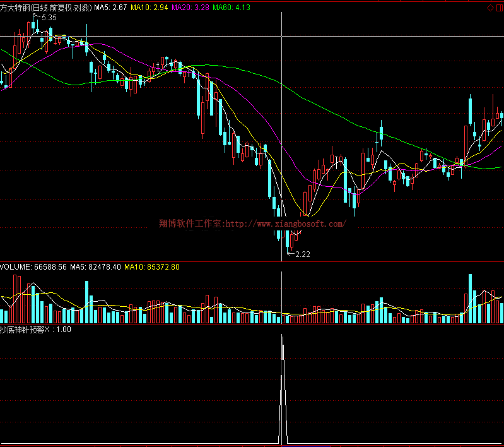Click the stock title 方大特钢(日线.前复权.对数)

(x=46, y=8)
